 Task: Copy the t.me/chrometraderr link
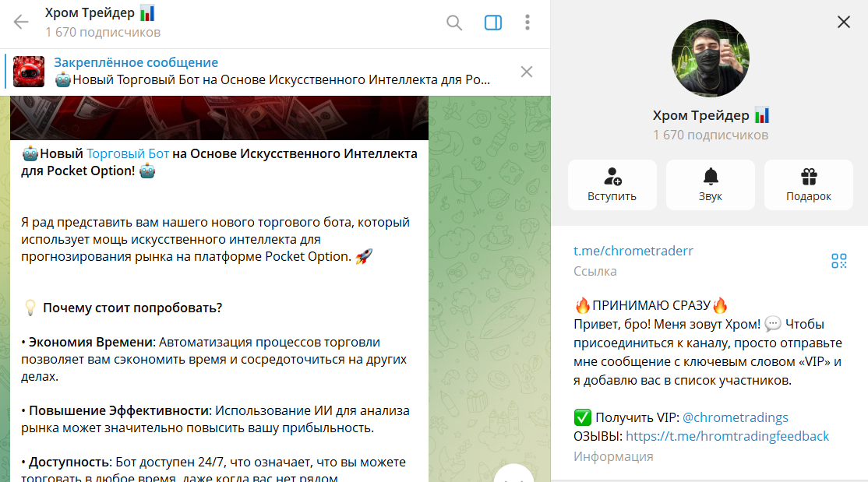(x=633, y=251)
